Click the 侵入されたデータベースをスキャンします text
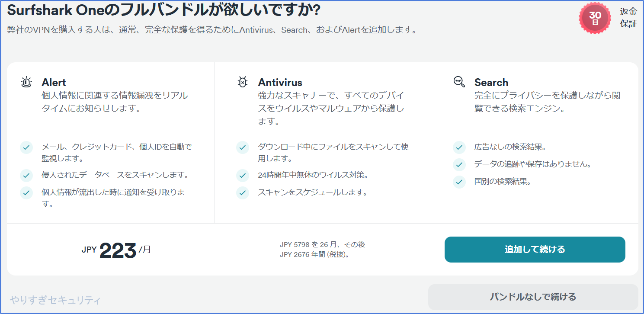 click(x=115, y=175)
